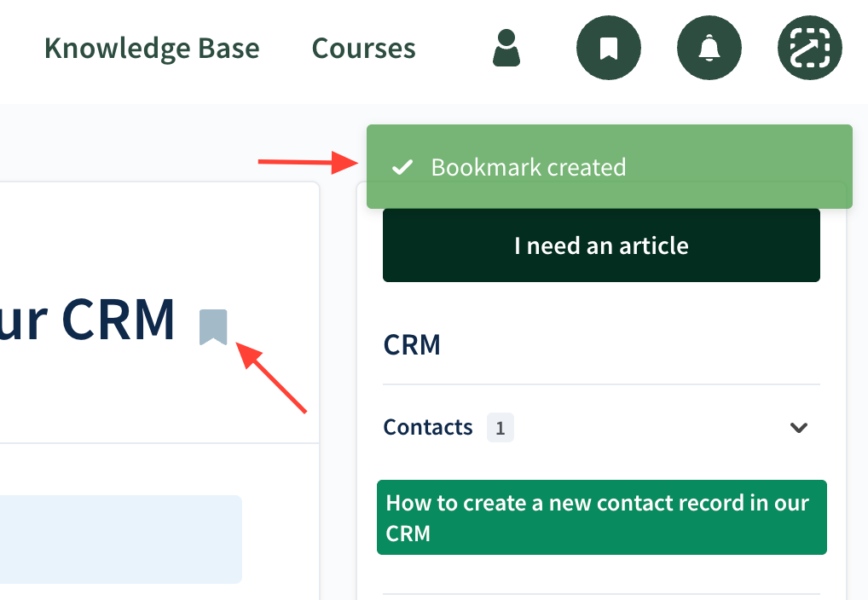868x600 pixels.
Task: Open the Courses menu item
Action: [x=364, y=48]
